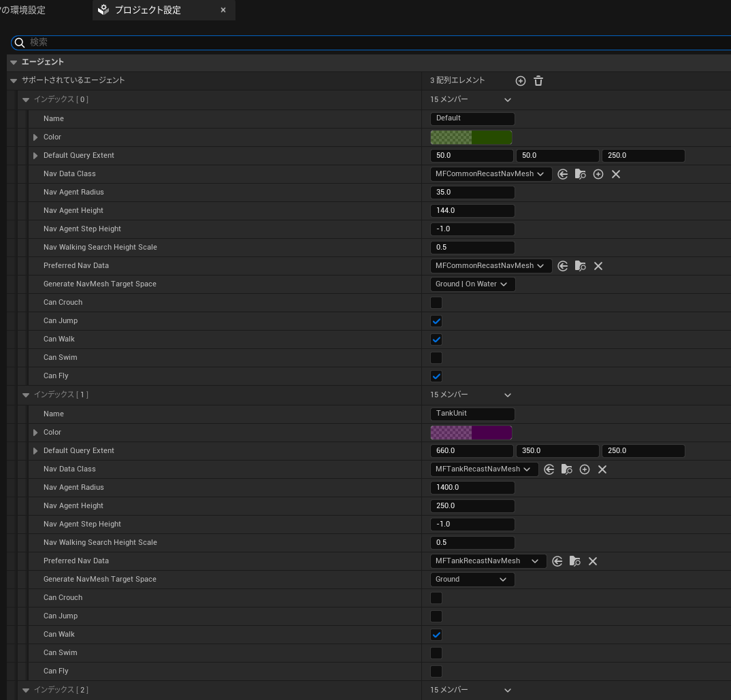This screenshot has width=731, height=700.
Task: Enable Can Jump for TankUnit agent
Action: click(436, 616)
